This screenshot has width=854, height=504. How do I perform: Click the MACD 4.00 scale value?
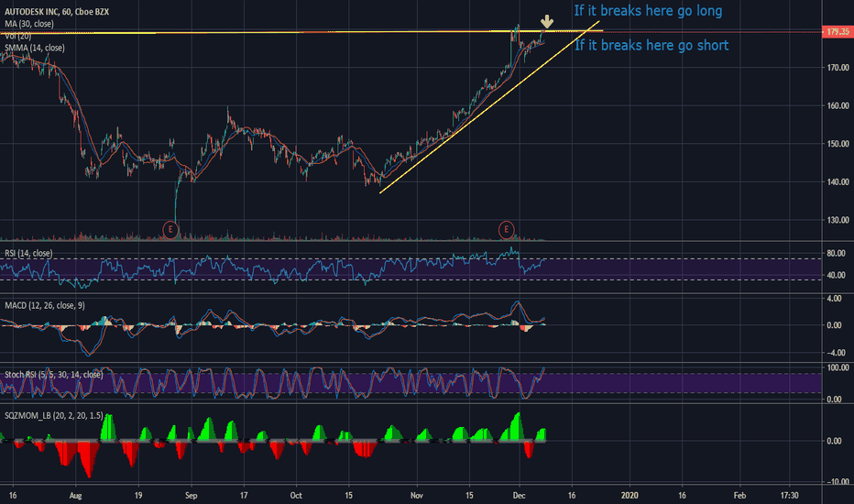pos(835,299)
